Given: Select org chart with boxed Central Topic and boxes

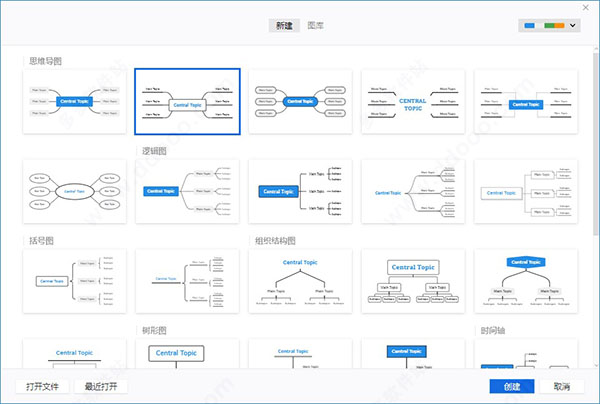Looking at the screenshot, I should click(413, 281).
